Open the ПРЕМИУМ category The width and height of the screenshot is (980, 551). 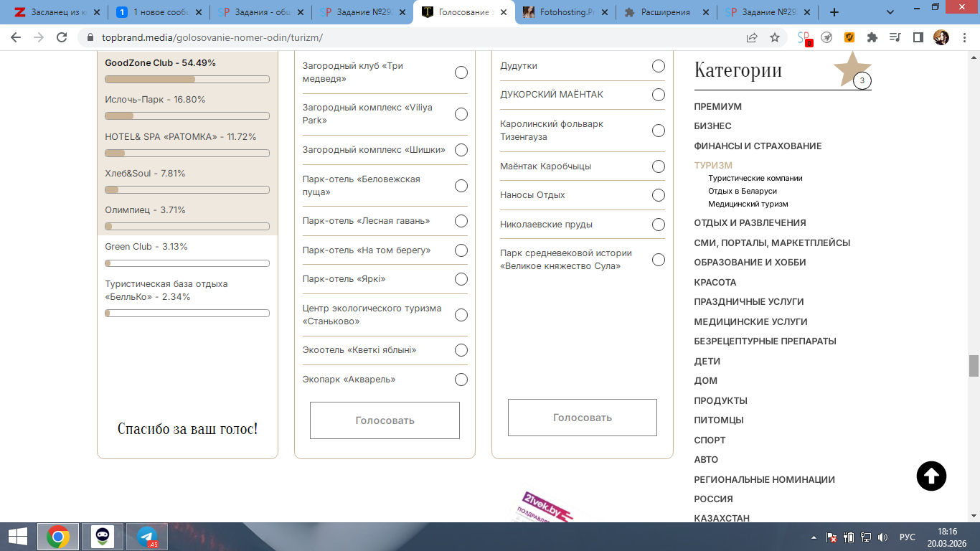pyautogui.click(x=717, y=107)
